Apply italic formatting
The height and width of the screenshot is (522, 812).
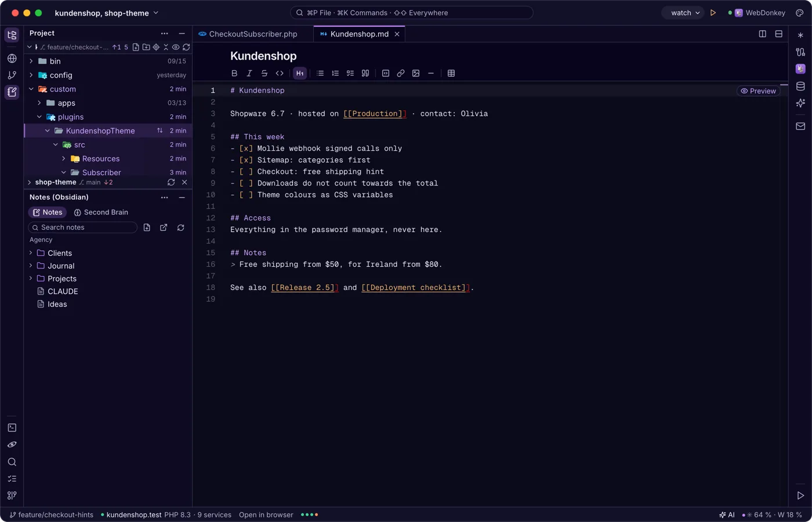coord(249,73)
